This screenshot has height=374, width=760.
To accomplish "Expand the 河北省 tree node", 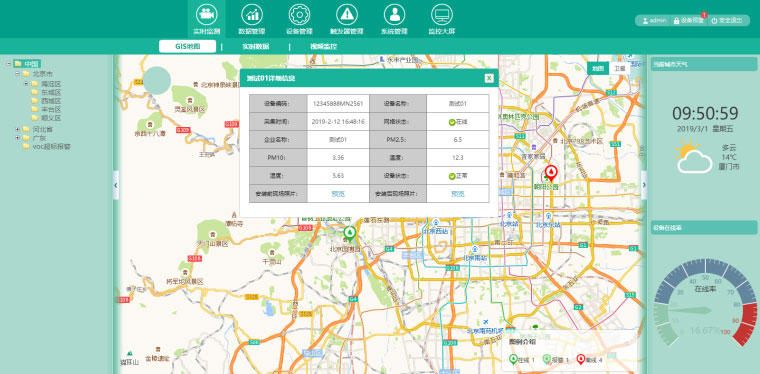I will coord(18,129).
